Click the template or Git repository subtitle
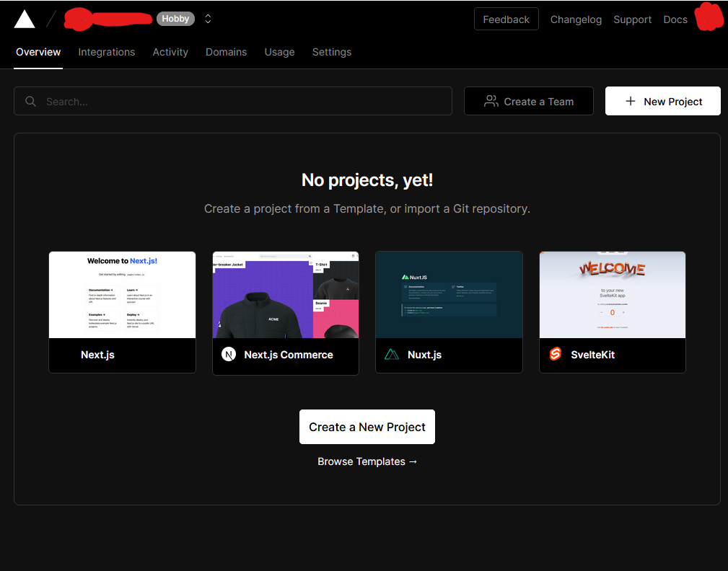The image size is (728, 571). [367, 209]
